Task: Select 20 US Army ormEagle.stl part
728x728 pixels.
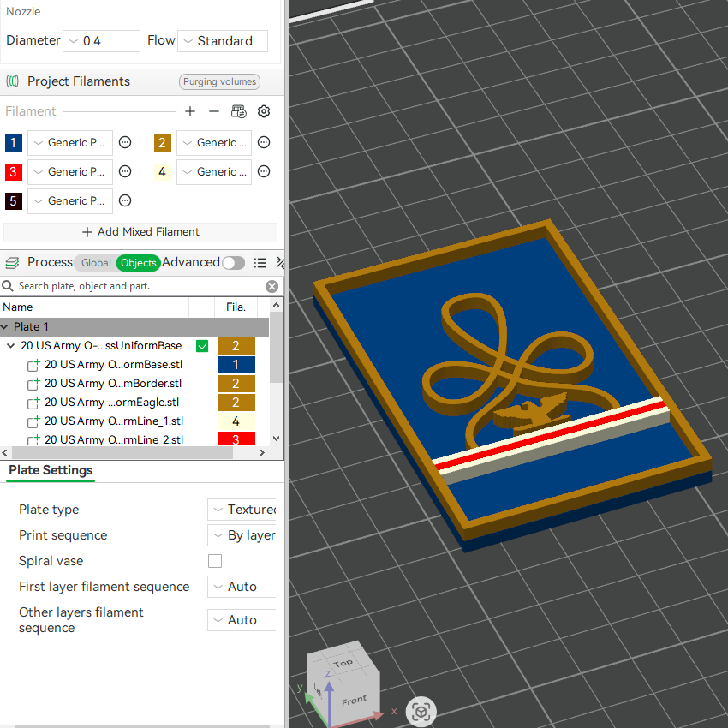Action: click(x=111, y=403)
